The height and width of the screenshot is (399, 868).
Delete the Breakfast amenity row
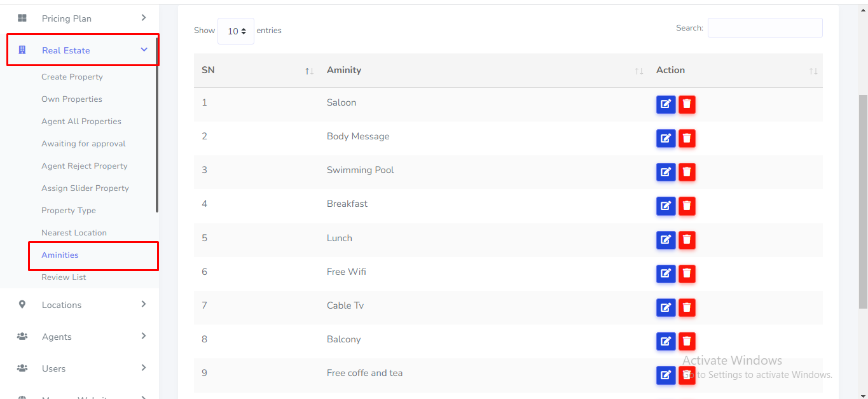pos(687,206)
